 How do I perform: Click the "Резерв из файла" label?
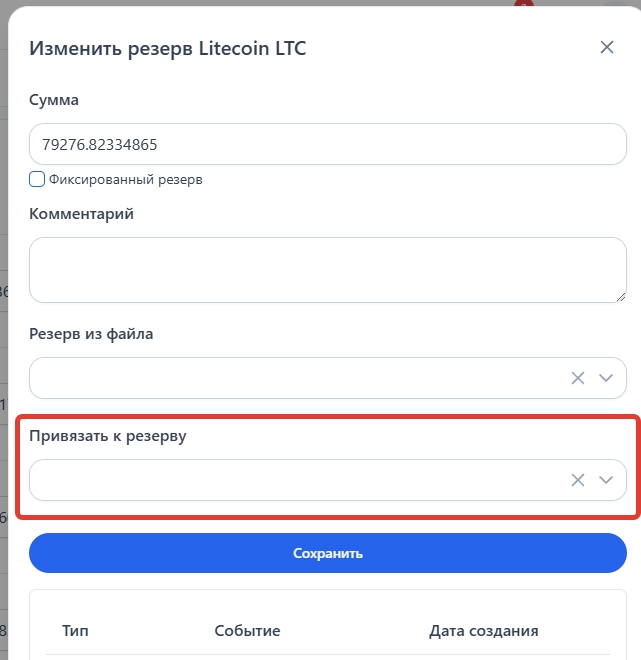(91, 334)
